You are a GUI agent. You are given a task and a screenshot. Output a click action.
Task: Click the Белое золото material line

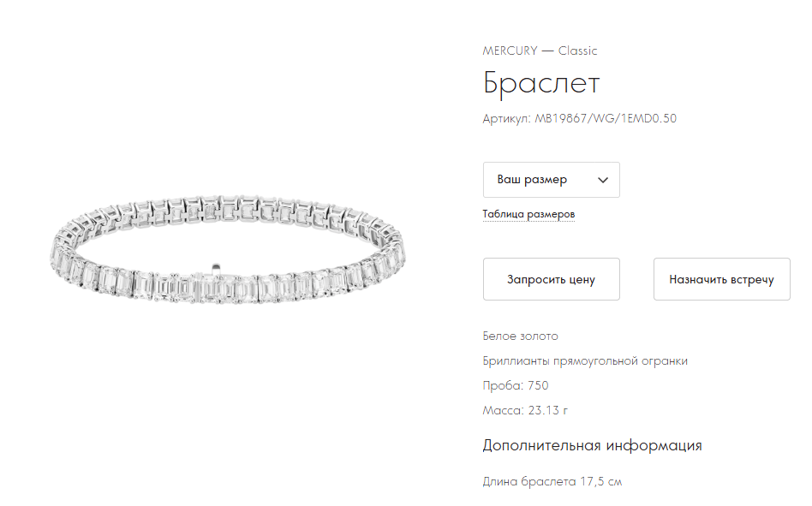coord(521,336)
